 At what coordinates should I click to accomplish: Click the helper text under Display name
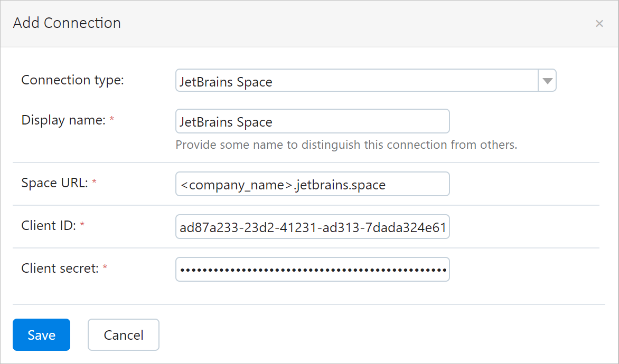[346, 145]
